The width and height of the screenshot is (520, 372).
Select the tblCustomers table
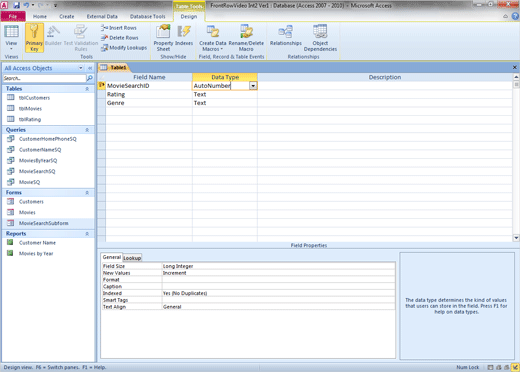coord(34,98)
